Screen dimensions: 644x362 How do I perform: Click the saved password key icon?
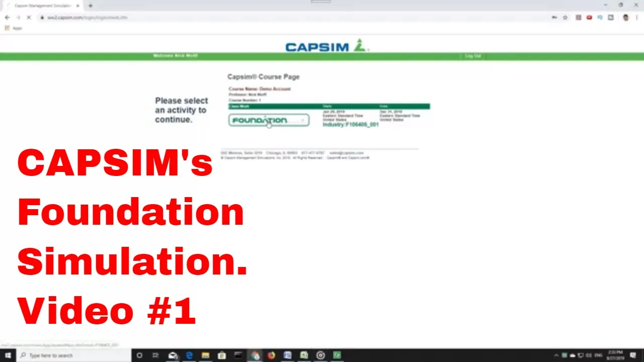(554, 17)
